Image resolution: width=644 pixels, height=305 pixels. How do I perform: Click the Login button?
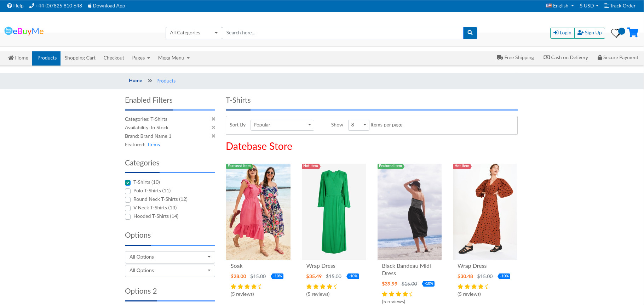562,33
